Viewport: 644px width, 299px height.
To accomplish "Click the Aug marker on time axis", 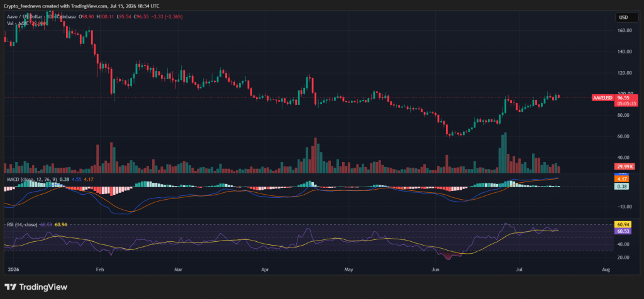I will 605,269.
